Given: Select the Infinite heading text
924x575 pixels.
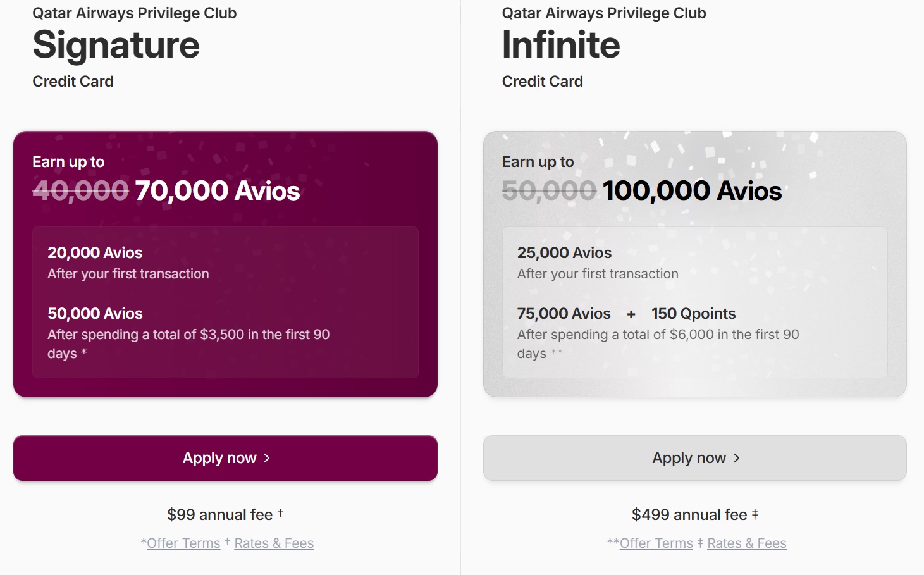Looking at the screenshot, I should click(561, 45).
